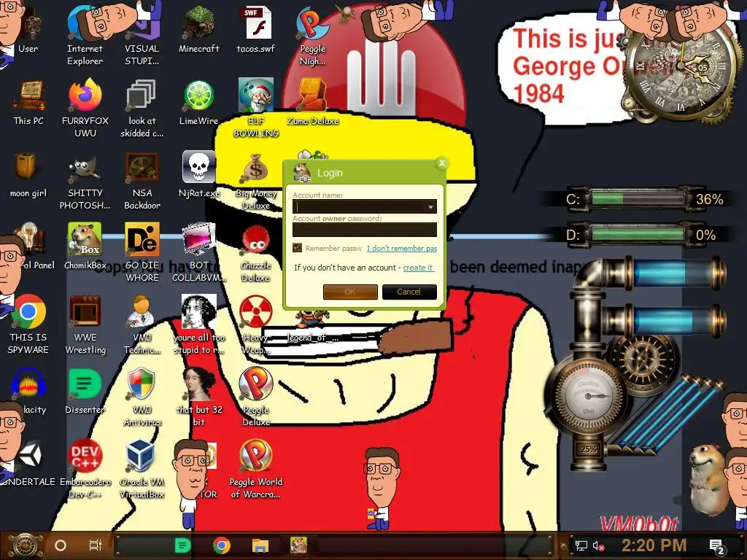Click 'I don't remember password' link
This screenshot has width=747, height=560.
(x=402, y=248)
